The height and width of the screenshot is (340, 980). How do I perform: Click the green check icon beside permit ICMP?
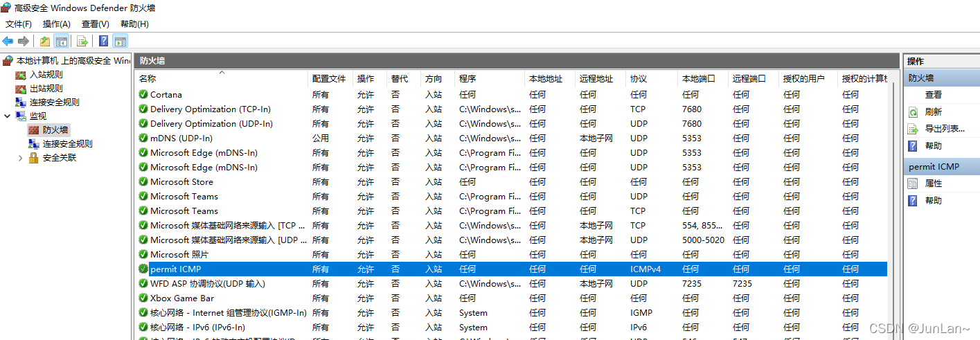tap(143, 269)
